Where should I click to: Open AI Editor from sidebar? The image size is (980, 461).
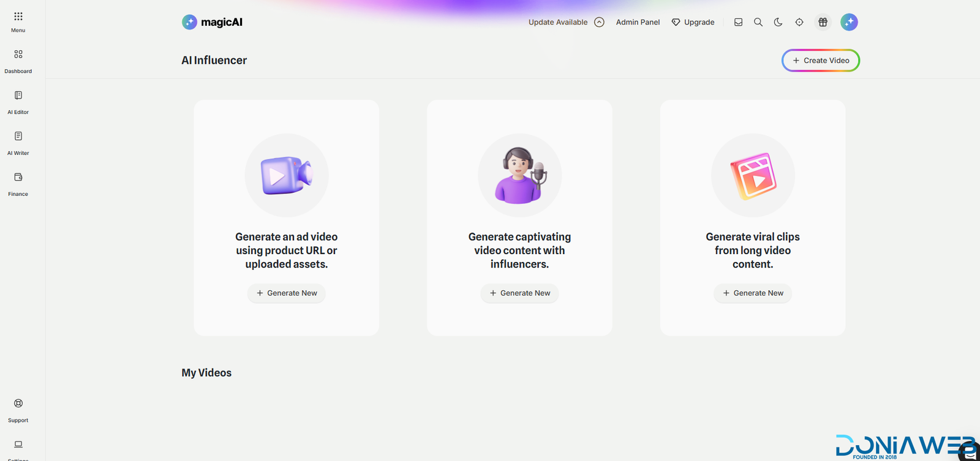18,96
